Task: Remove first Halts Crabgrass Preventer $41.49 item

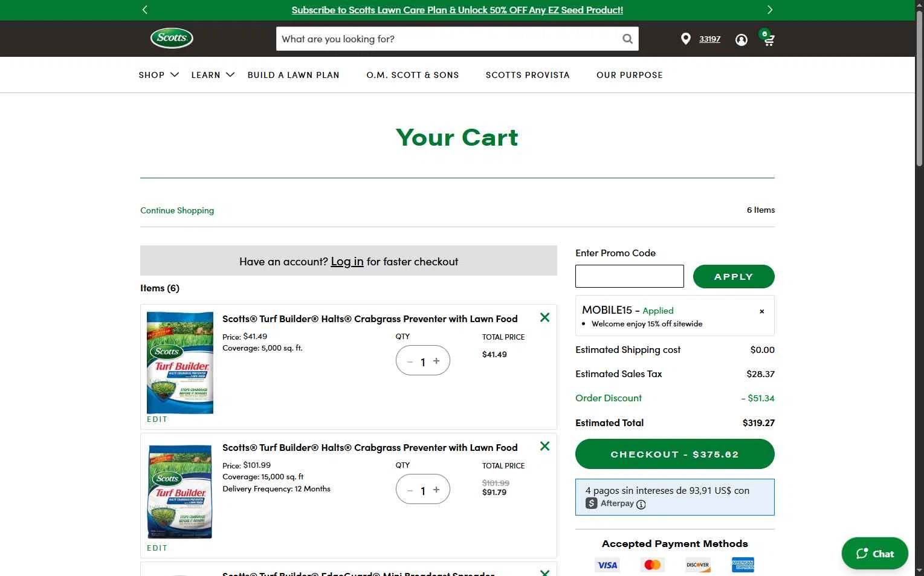Action: 544,317
